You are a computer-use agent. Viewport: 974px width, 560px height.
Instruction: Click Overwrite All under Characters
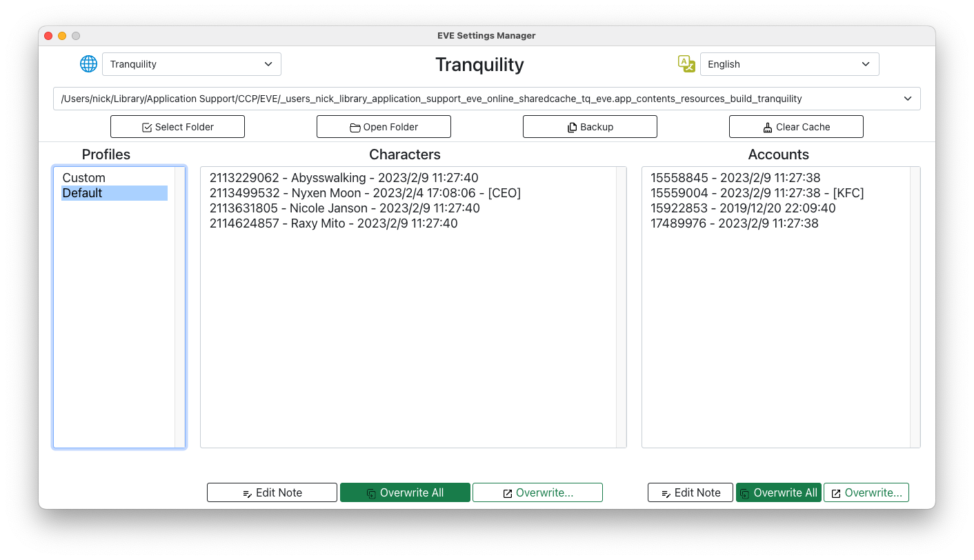point(405,492)
